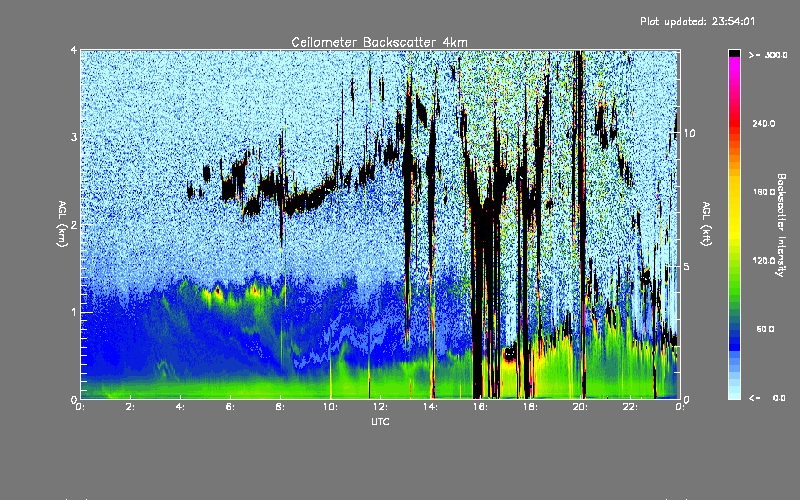This screenshot has width=800, height=500.
Task: Click the '120.0' colorbar label
Action: [x=764, y=260]
